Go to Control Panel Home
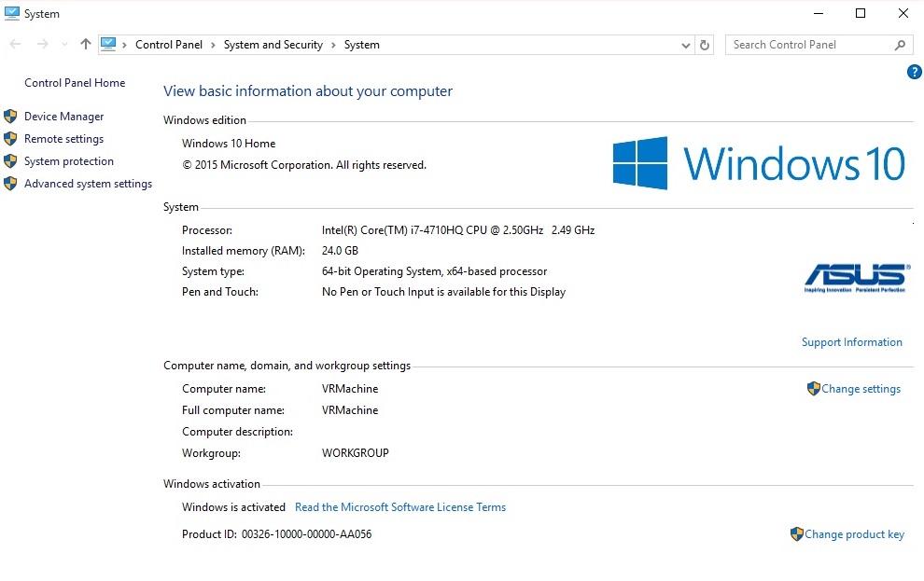This screenshot has width=924, height=581. 75,83
